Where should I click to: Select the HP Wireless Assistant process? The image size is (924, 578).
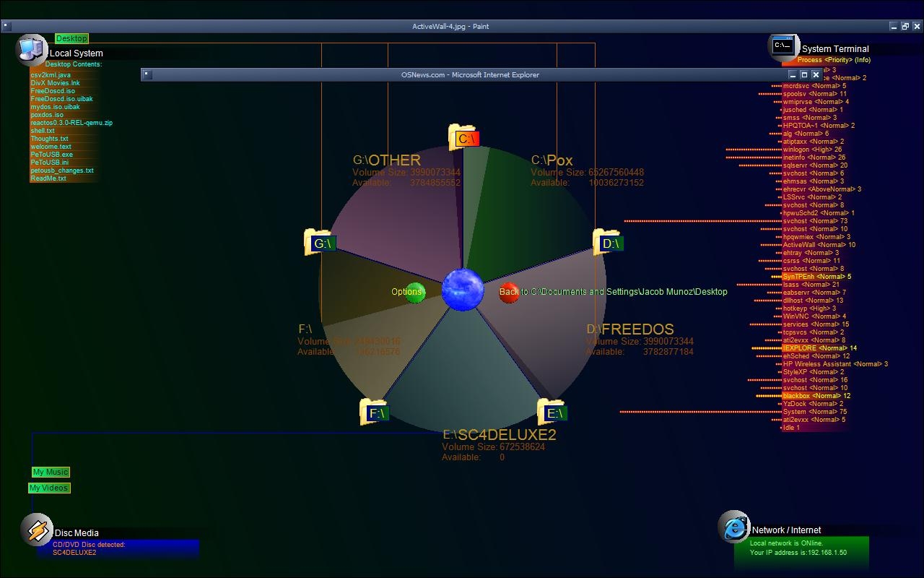pos(836,364)
